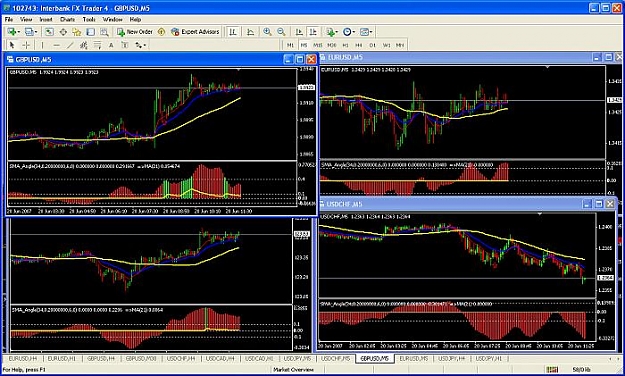This screenshot has width=625, height=376.
Task: Open the Periods clock icon
Action: [x=347, y=32]
